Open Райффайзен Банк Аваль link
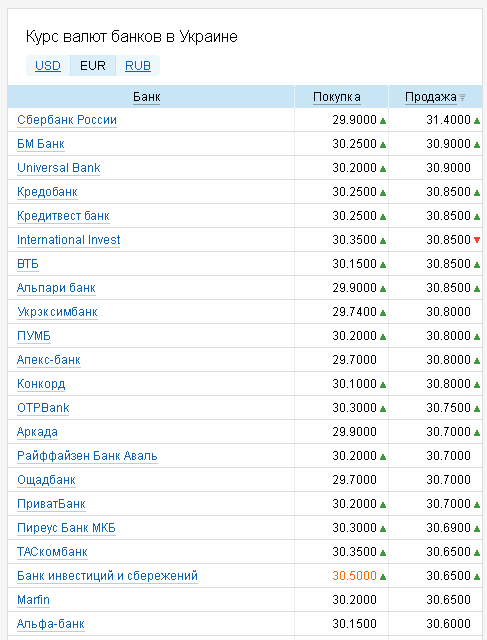The height and width of the screenshot is (640, 487). tap(87, 456)
